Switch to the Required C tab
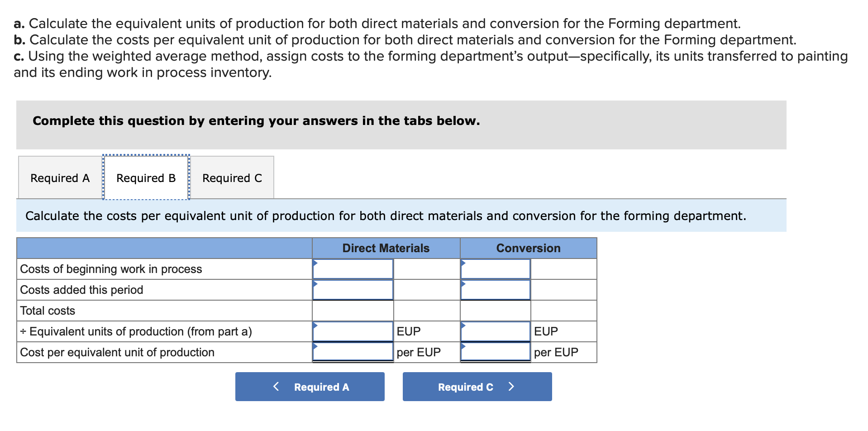The width and height of the screenshot is (868, 431). (232, 177)
